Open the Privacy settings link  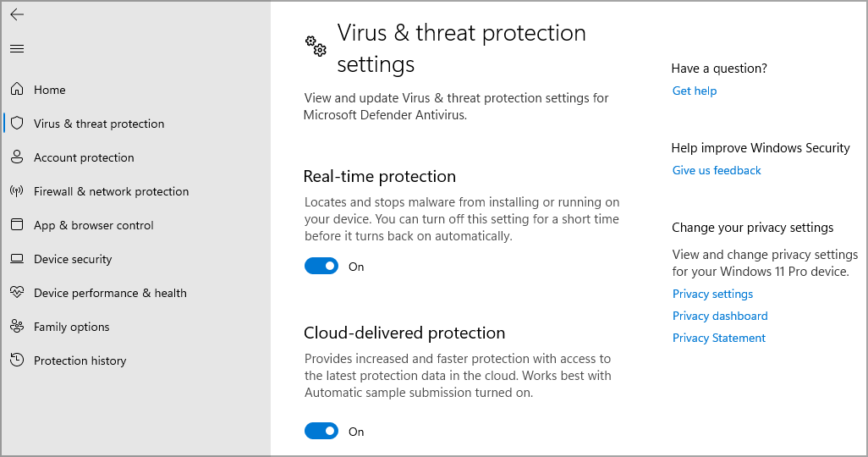click(x=712, y=294)
